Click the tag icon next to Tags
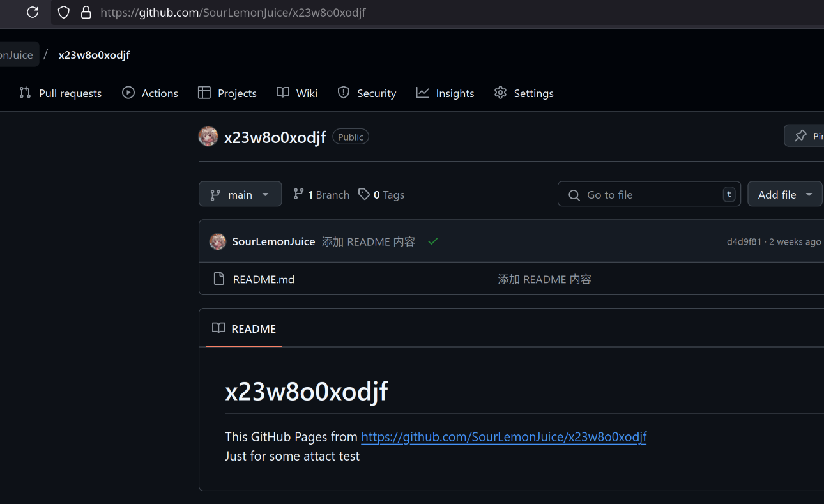 (364, 194)
